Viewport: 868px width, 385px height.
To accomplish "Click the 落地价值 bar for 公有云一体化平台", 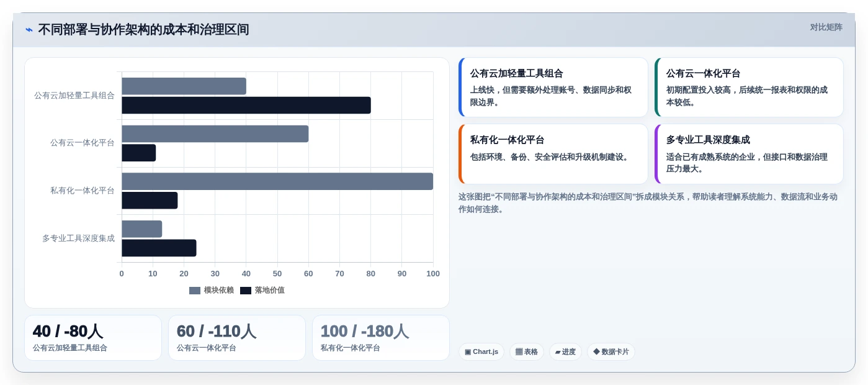I will coord(139,153).
